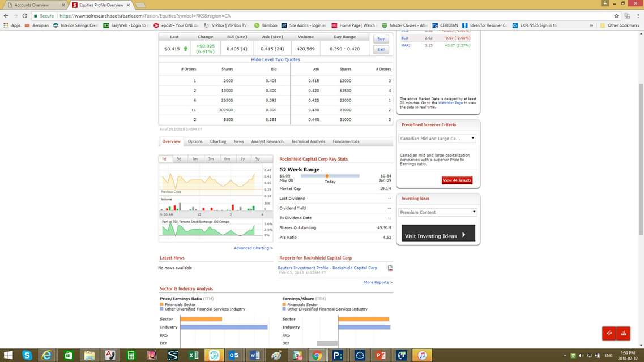Click Hide Level Two Quotes link
The image size is (644, 362).
click(x=276, y=59)
